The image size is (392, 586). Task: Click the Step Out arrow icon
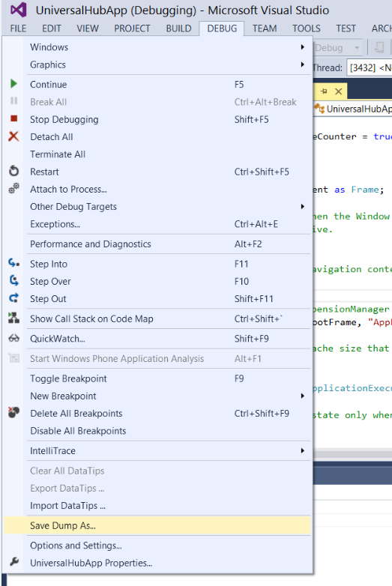click(13, 297)
